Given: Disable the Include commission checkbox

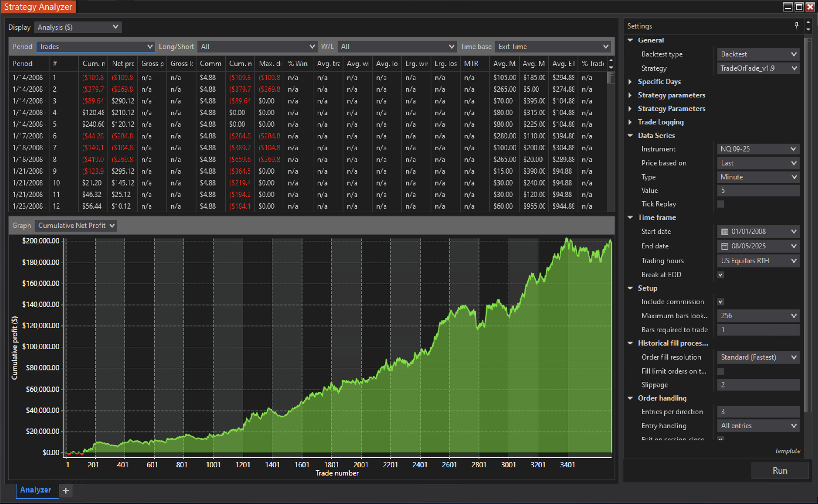Looking at the screenshot, I should [x=721, y=302].
